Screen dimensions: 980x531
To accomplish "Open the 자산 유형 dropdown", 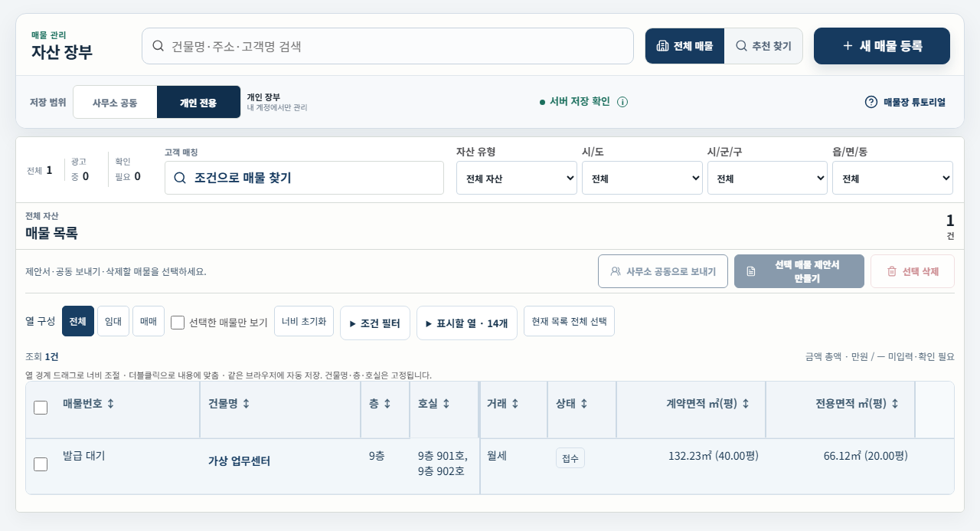I will pos(517,178).
